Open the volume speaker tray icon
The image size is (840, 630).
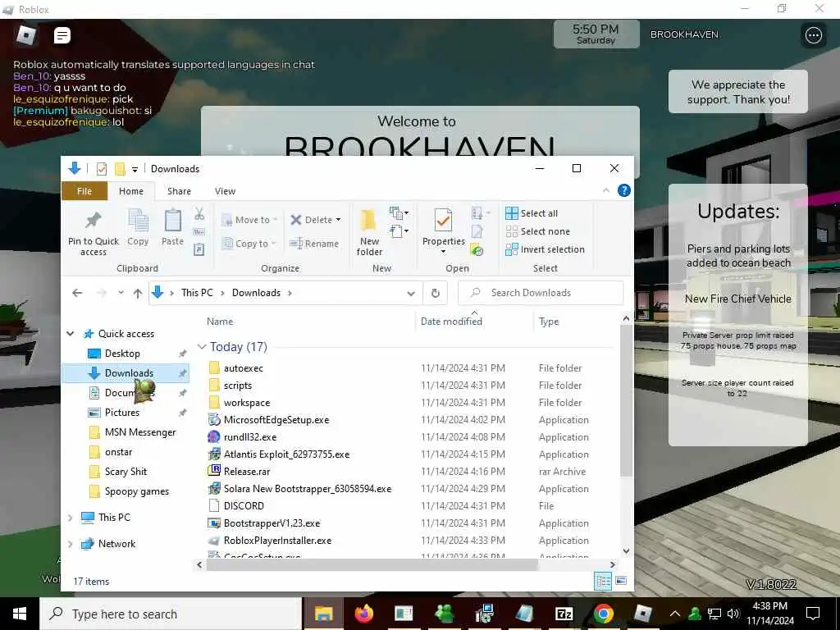tap(733, 614)
